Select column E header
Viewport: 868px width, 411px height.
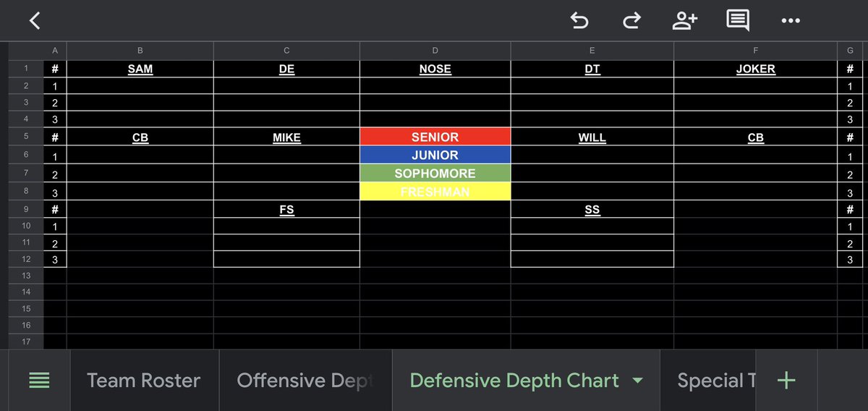[x=592, y=51]
